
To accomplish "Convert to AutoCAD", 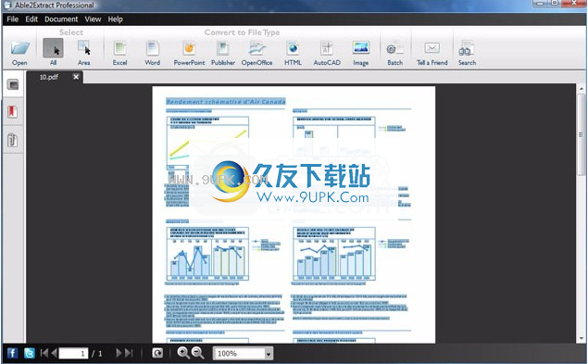I will (x=327, y=53).
